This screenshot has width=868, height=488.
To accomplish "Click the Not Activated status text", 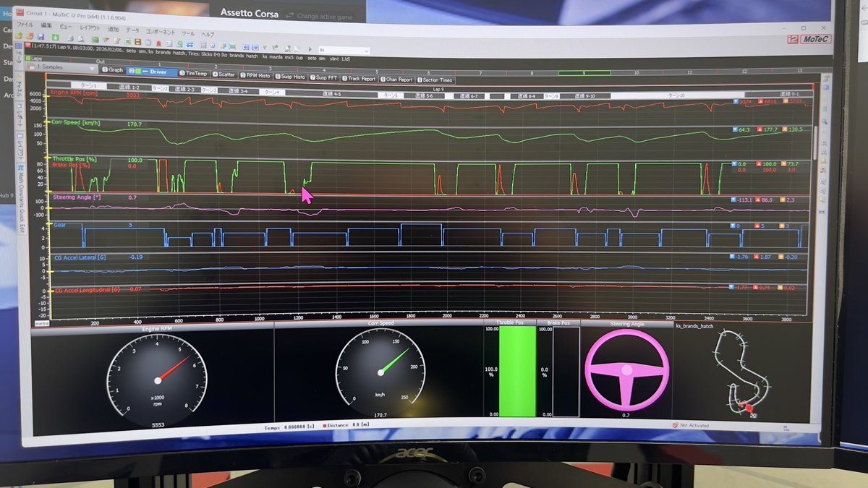I will (x=696, y=426).
